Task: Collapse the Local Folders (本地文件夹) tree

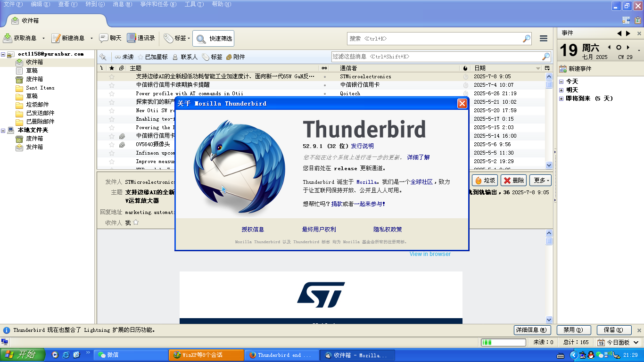Action: [x=3, y=130]
